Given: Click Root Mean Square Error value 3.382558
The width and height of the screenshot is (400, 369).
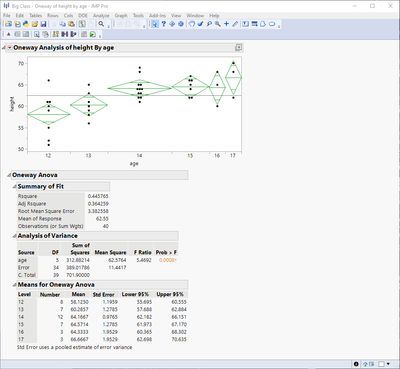Looking at the screenshot, I should [x=98, y=211].
